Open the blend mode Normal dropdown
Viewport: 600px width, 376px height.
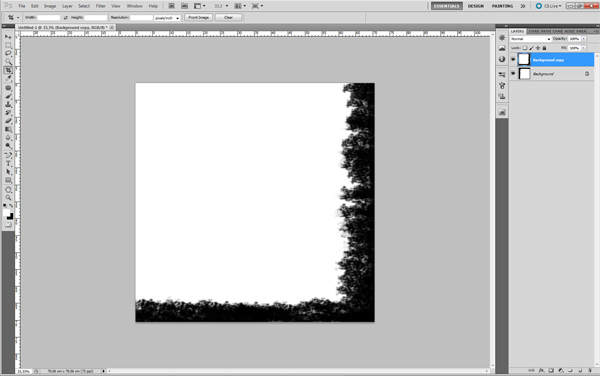(x=530, y=39)
